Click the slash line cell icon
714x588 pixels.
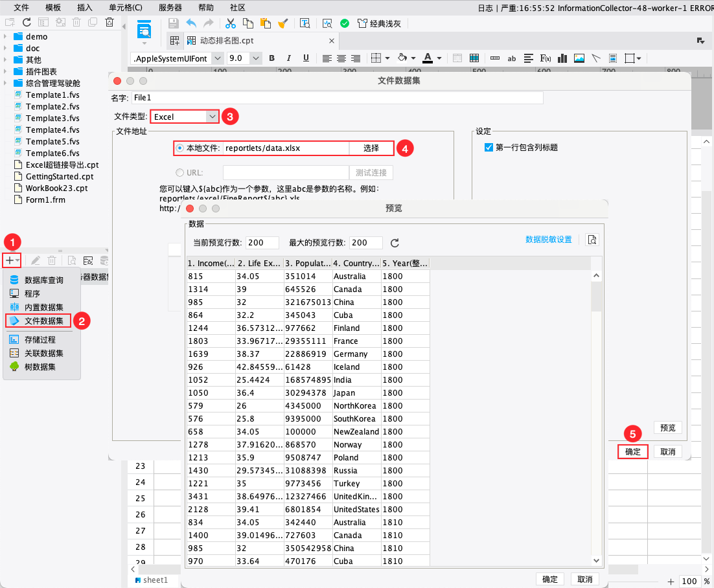(596, 58)
